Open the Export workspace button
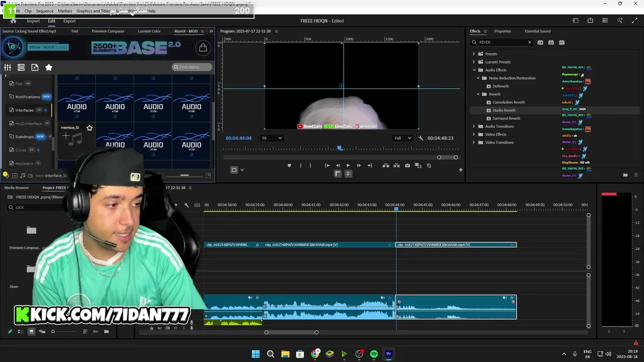 [x=69, y=21]
